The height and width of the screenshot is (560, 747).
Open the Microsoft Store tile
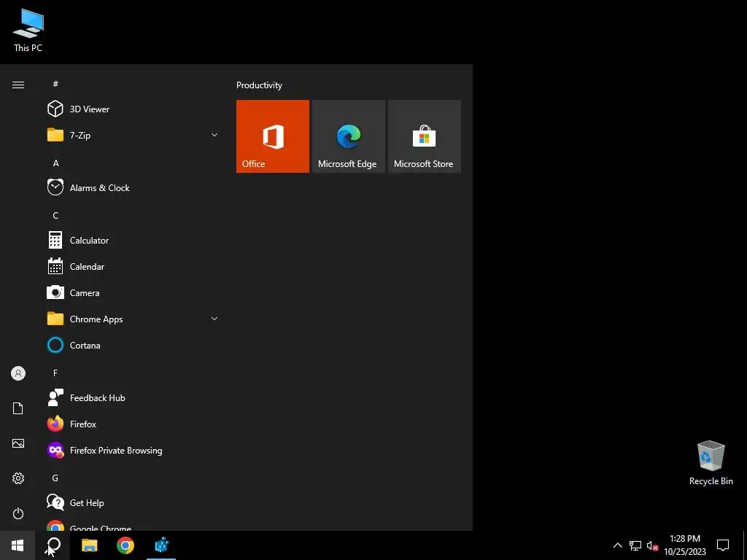[x=425, y=136]
